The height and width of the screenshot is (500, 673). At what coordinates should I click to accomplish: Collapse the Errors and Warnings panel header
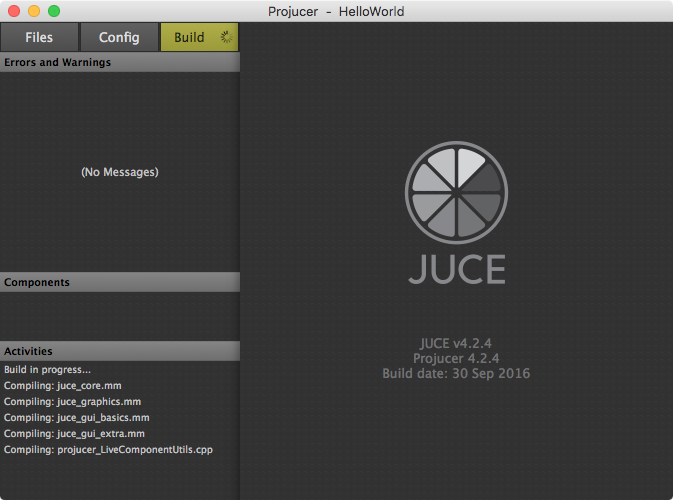[120, 62]
